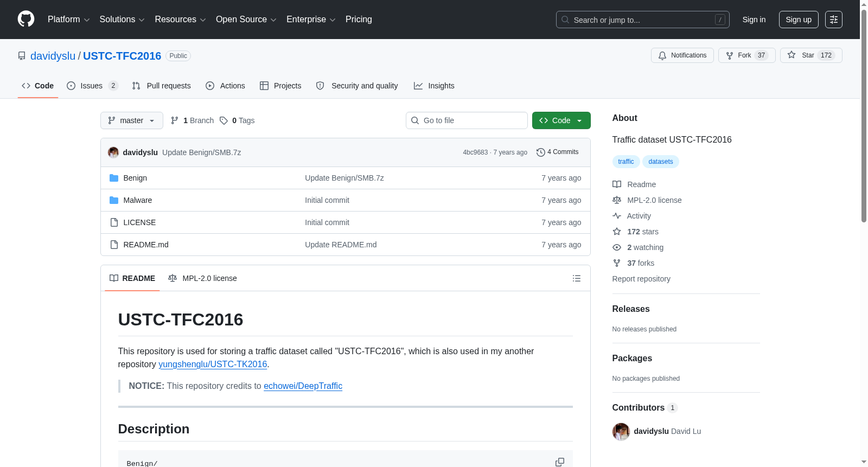Select the README tab in file viewer

pyautogui.click(x=132, y=278)
